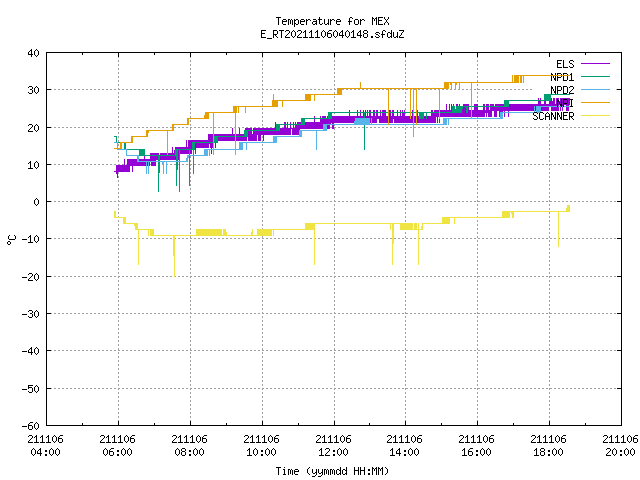Click the x-axis tick label 211106 08:00
The image size is (640, 480).
click(x=189, y=446)
